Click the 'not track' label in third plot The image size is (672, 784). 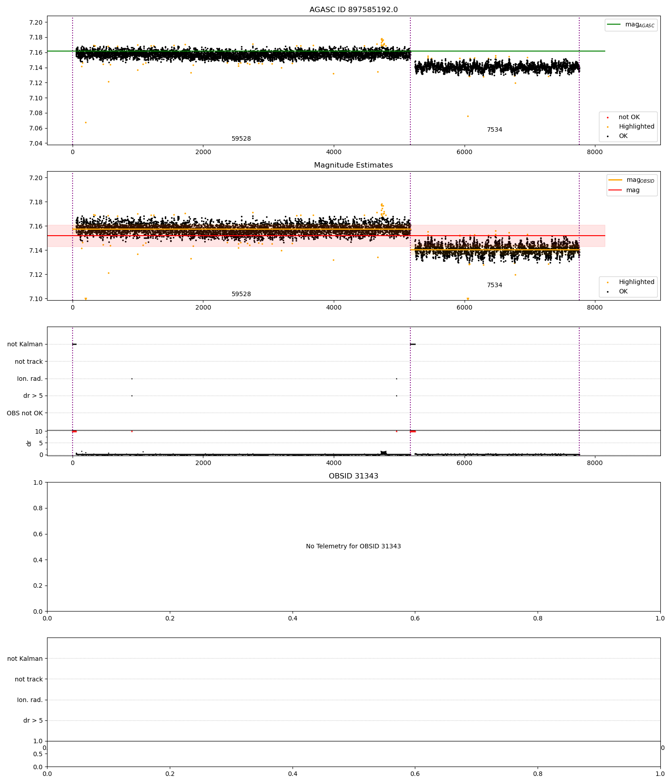click(29, 362)
